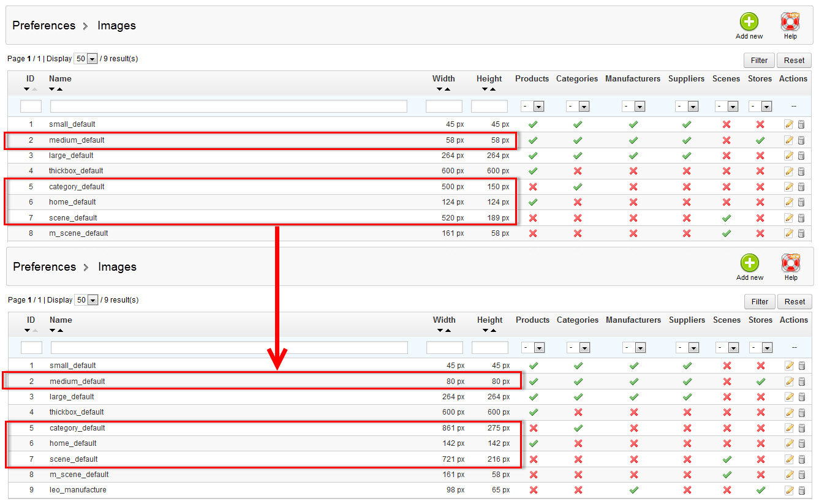Screen dimensions: 819x504
Task: Click Reset button in lower panel
Action: pos(794,301)
